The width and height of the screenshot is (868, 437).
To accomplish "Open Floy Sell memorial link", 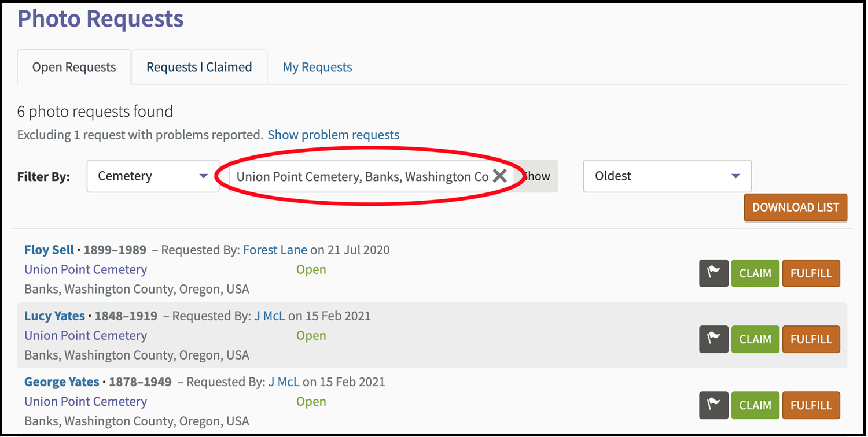I will point(49,250).
